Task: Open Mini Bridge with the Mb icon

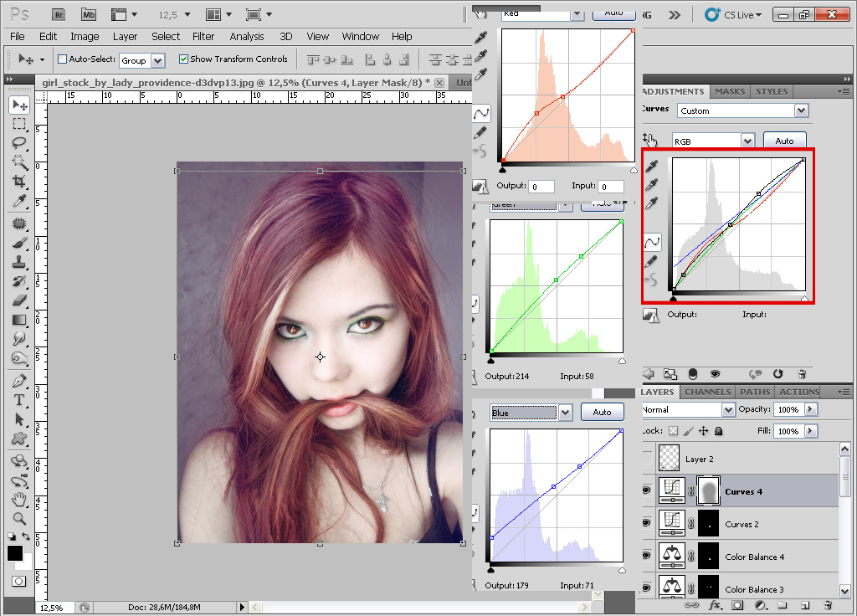Action: [x=89, y=15]
